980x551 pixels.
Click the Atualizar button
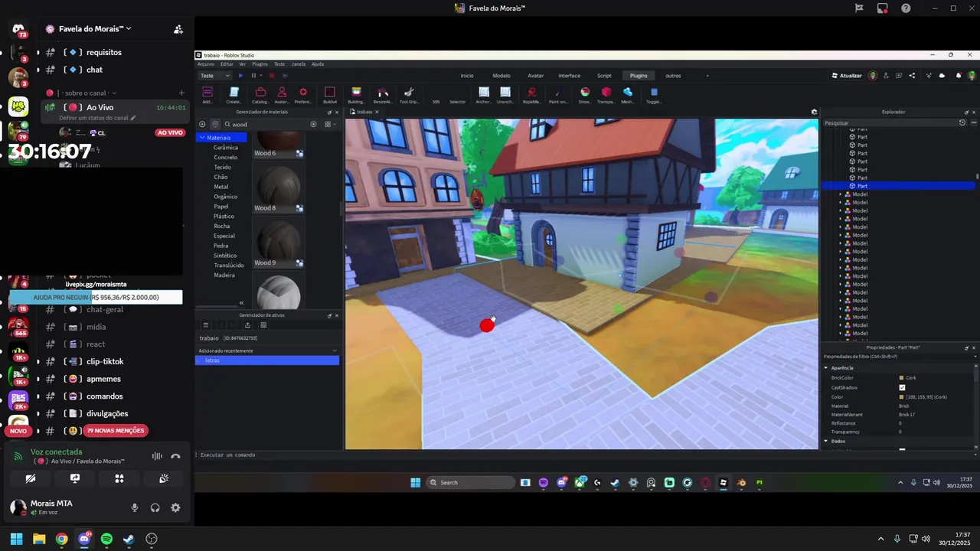(x=846, y=76)
